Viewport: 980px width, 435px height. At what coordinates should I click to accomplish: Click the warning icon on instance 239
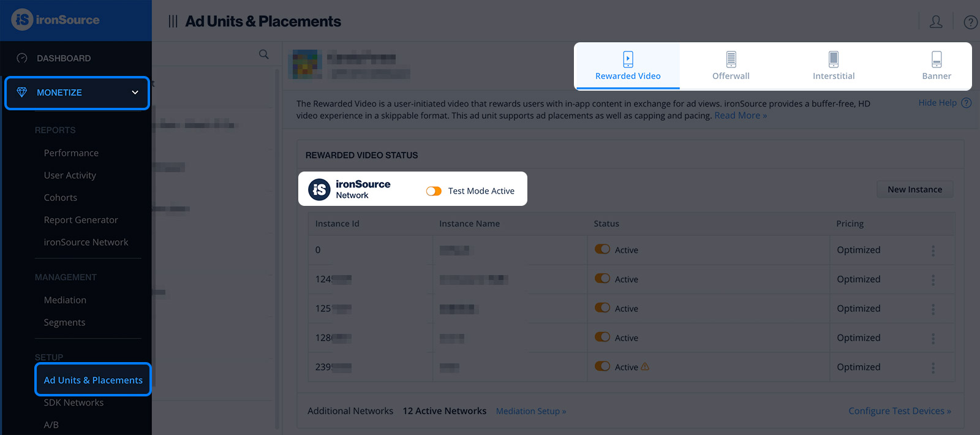(x=645, y=366)
